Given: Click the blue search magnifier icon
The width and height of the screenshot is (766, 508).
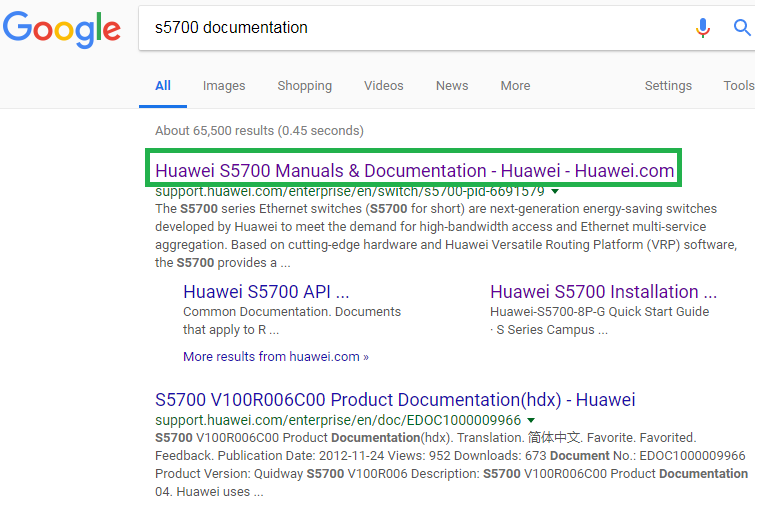Looking at the screenshot, I should tap(742, 27).
